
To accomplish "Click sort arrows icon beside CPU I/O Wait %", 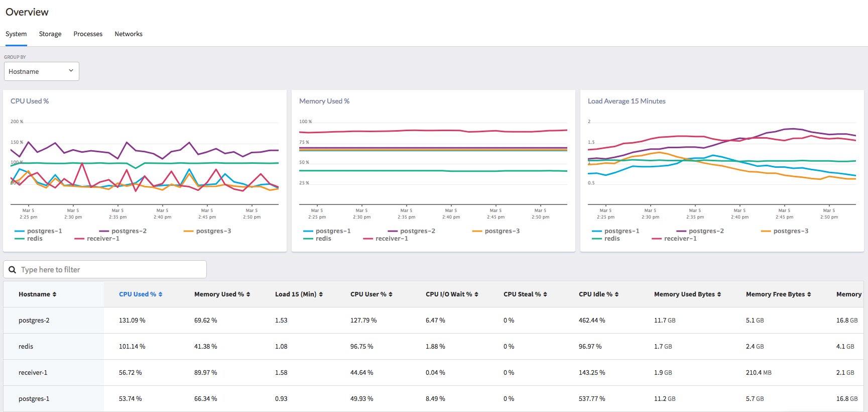I will pos(476,294).
